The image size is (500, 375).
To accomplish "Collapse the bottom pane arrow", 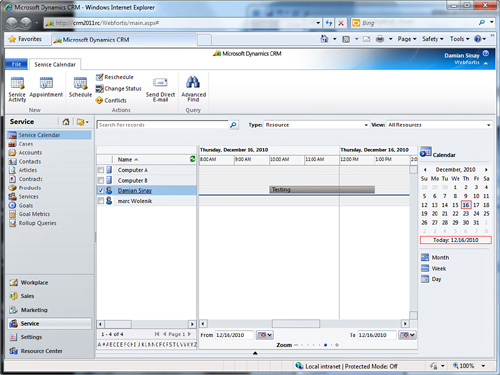I will (255, 353).
